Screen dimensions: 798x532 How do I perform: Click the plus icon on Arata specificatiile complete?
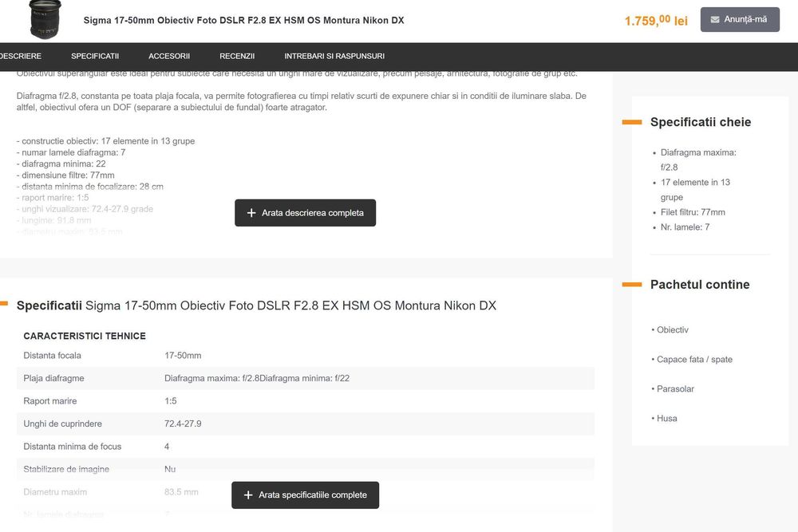248,495
